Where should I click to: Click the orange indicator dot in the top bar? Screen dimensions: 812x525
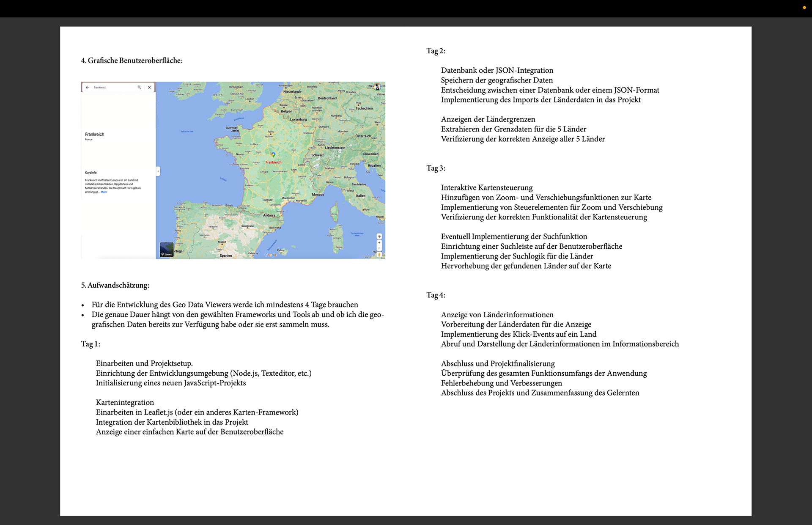(x=804, y=8)
